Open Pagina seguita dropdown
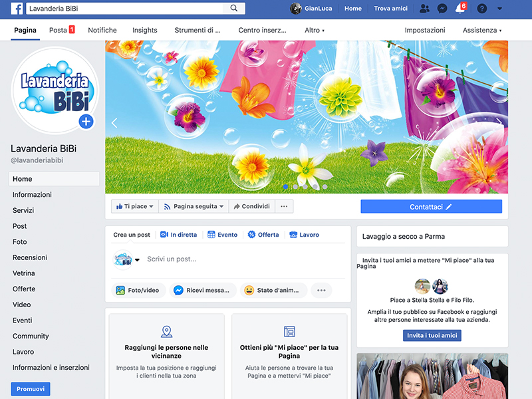The image size is (532, 399). click(194, 206)
